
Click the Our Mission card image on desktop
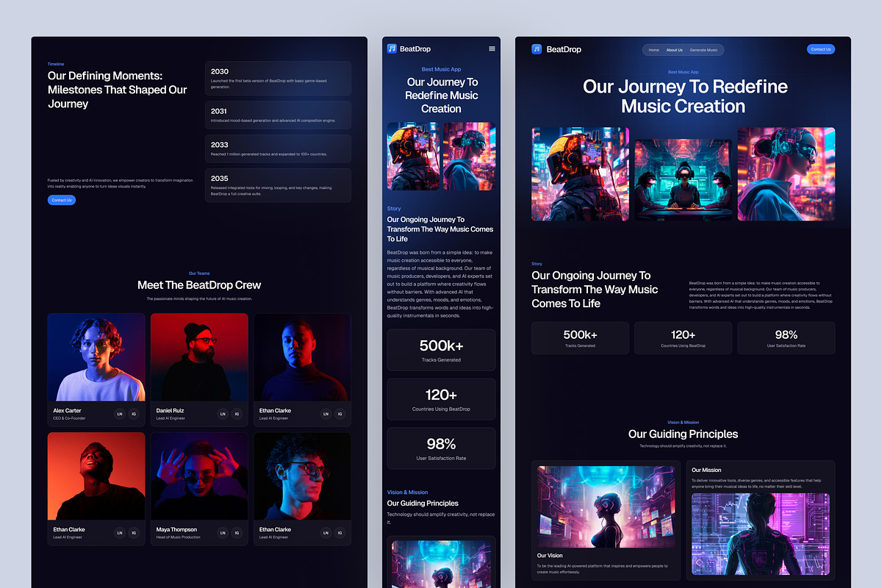[x=760, y=534]
